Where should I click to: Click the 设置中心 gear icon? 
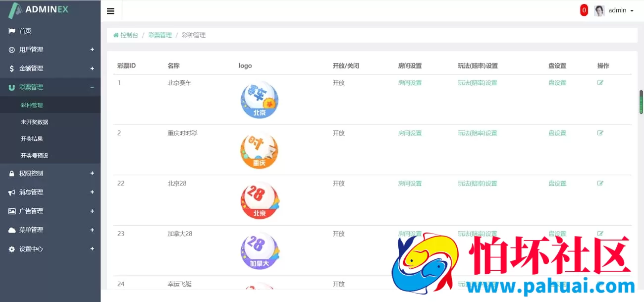click(x=12, y=249)
